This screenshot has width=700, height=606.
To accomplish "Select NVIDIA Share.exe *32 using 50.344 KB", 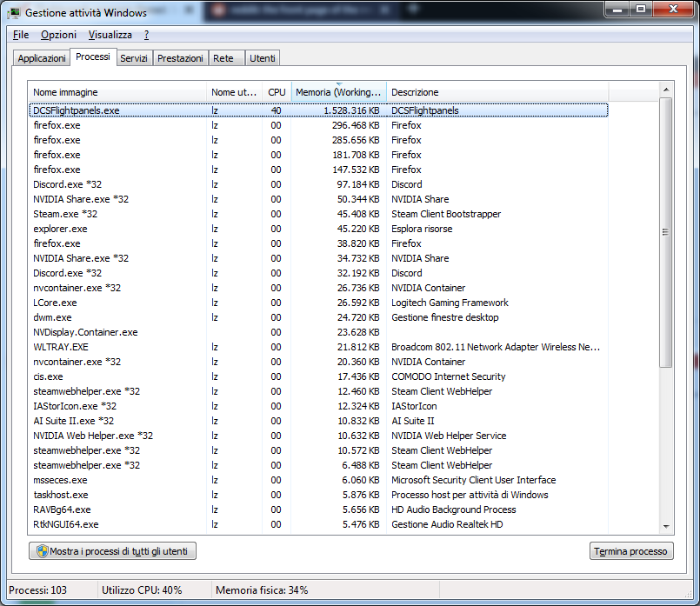I will 318,199.
